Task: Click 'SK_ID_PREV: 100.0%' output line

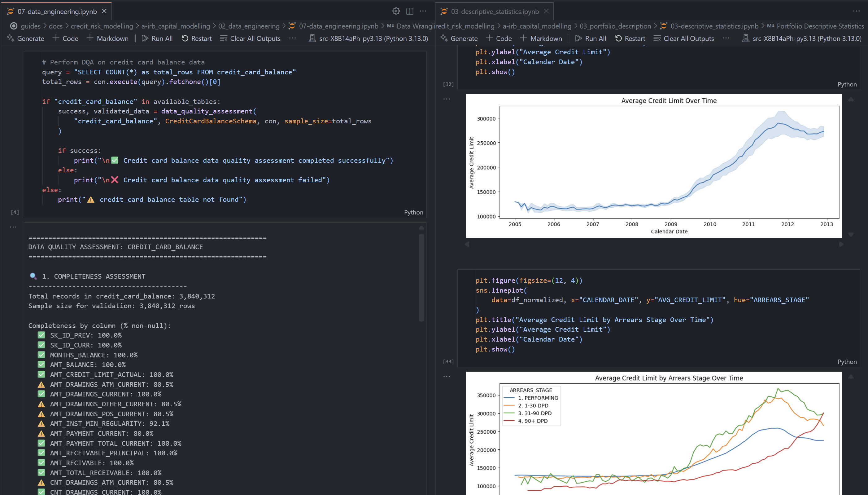Action: coord(80,335)
